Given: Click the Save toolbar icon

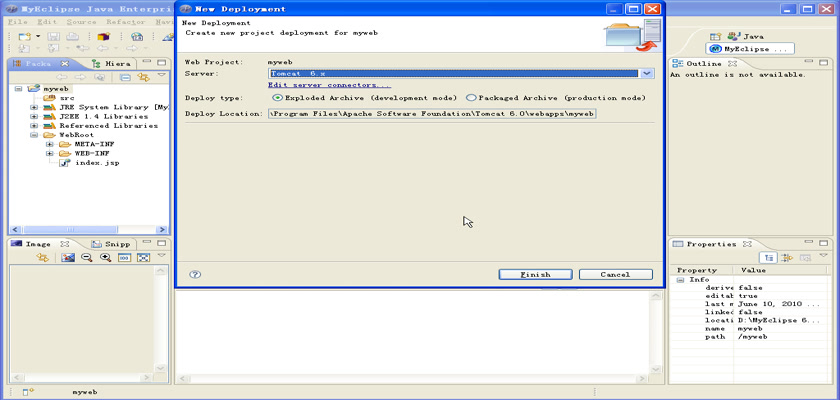Looking at the screenshot, I should pos(54,36).
